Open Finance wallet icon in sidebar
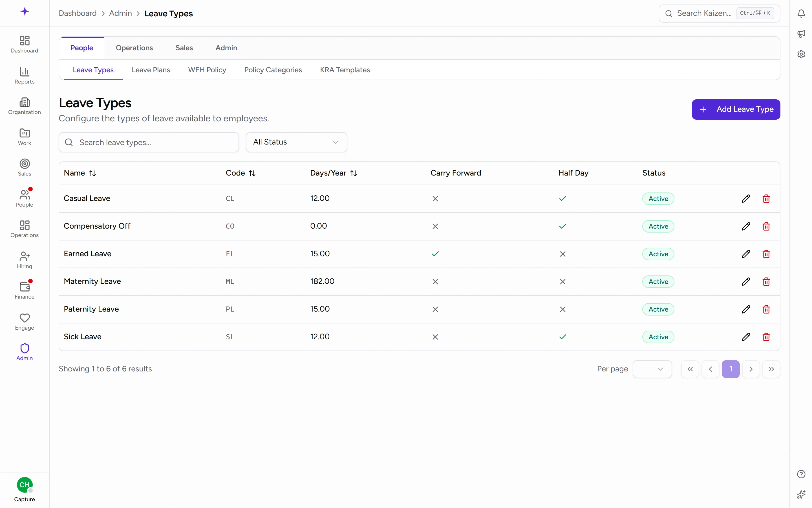The image size is (812, 508). point(25,286)
